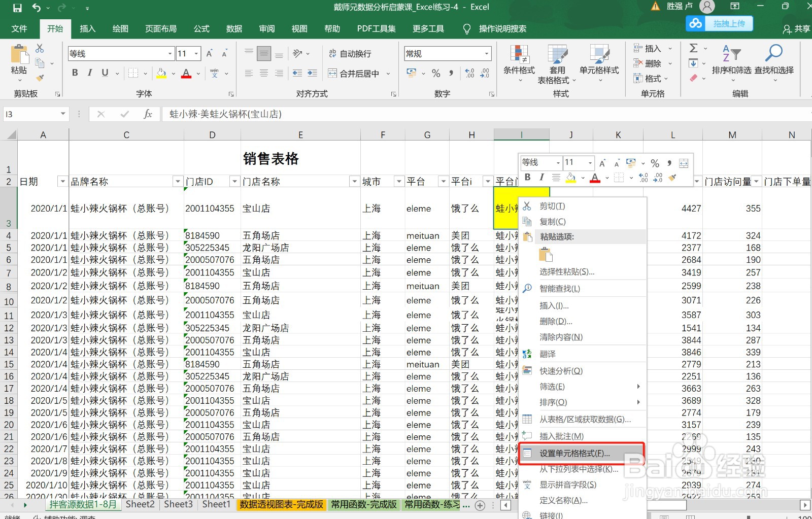Open Cell Styles (单元格样式)
The image size is (812, 519).
(599, 64)
